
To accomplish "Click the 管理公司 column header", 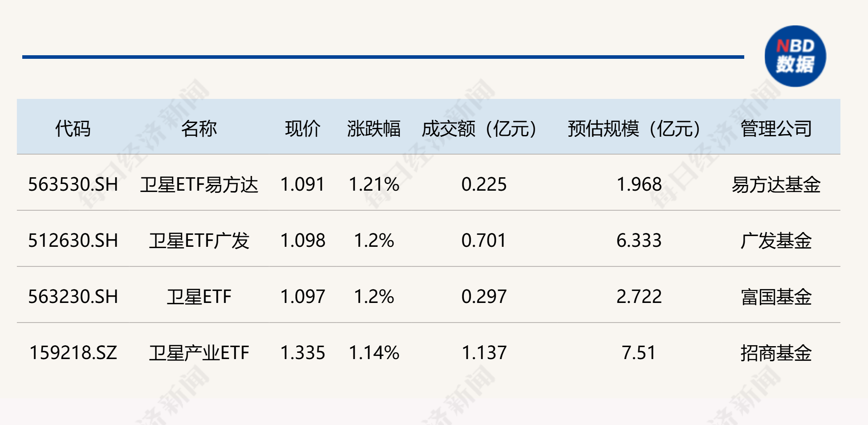I will click(x=776, y=129).
